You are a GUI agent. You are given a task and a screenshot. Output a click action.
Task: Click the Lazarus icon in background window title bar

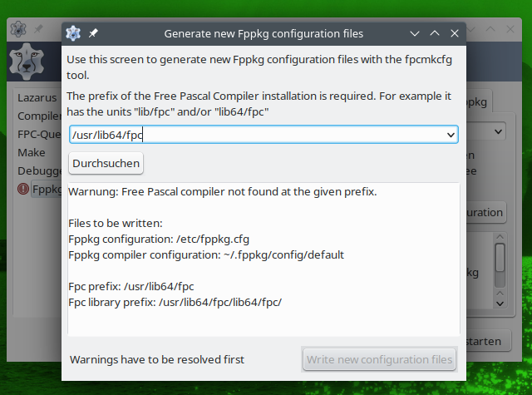click(18, 29)
